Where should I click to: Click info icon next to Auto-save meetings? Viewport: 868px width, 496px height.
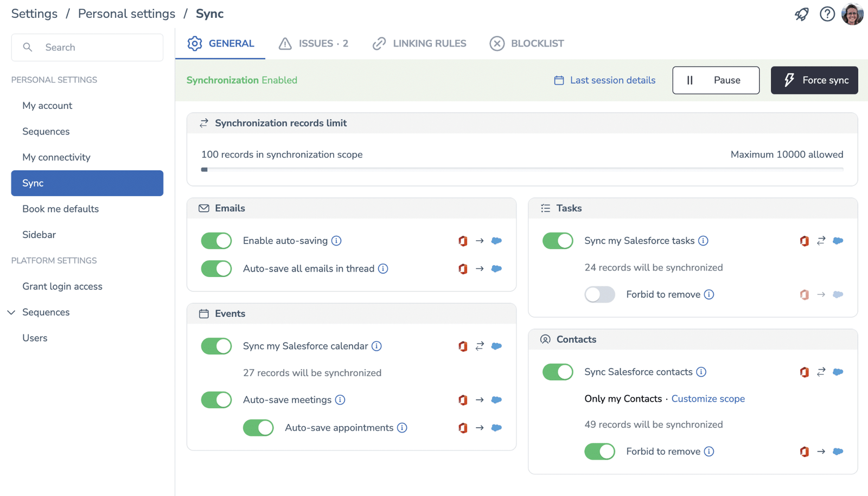point(340,400)
